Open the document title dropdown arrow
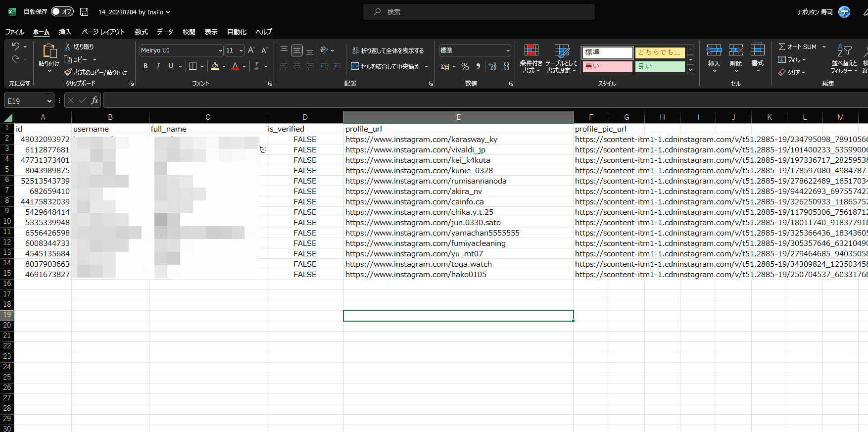Image resolution: width=868 pixels, height=432 pixels. (x=168, y=12)
